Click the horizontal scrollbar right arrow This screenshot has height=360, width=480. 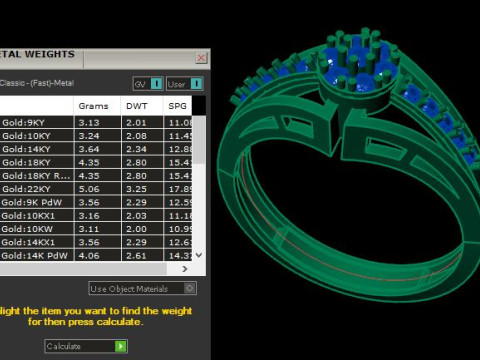click(x=185, y=269)
